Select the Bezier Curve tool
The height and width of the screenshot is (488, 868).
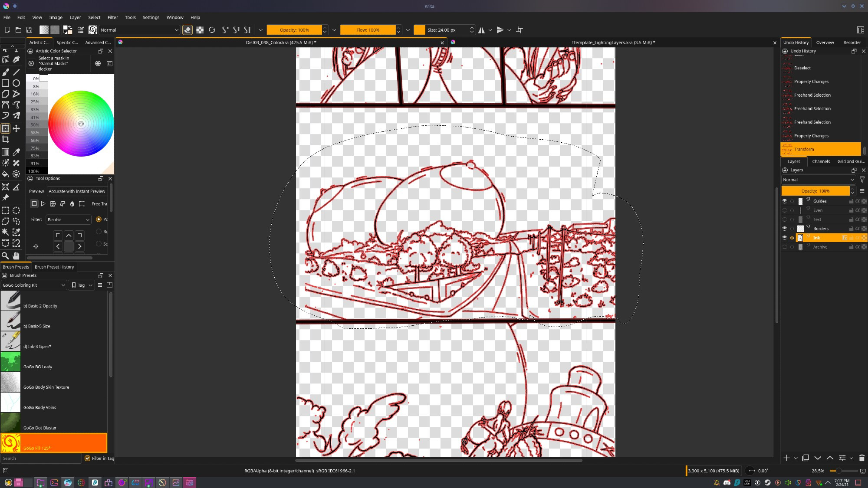(x=6, y=105)
